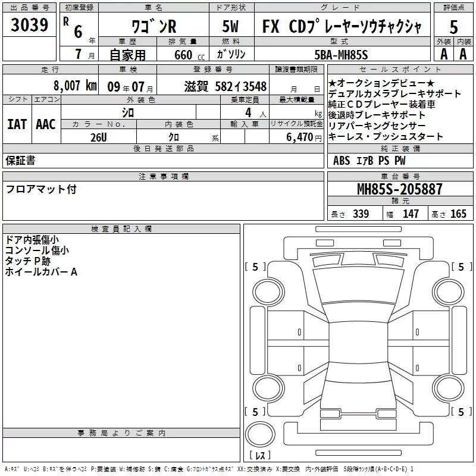Click the lot number 3039

(x=29, y=25)
